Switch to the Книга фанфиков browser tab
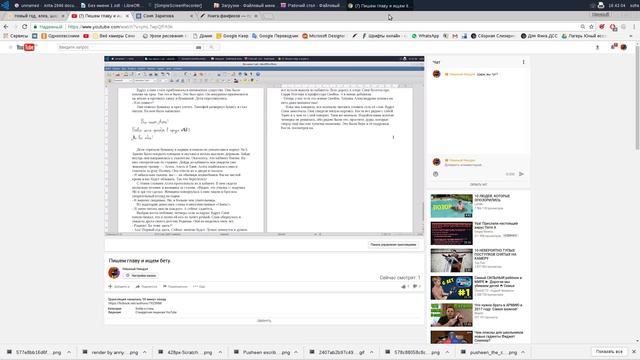 (229, 16)
